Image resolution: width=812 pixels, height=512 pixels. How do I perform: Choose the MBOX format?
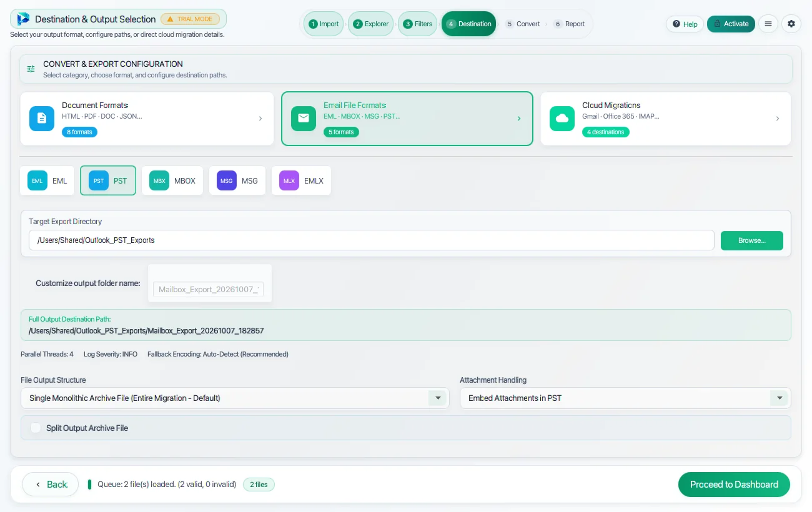[172, 180]
